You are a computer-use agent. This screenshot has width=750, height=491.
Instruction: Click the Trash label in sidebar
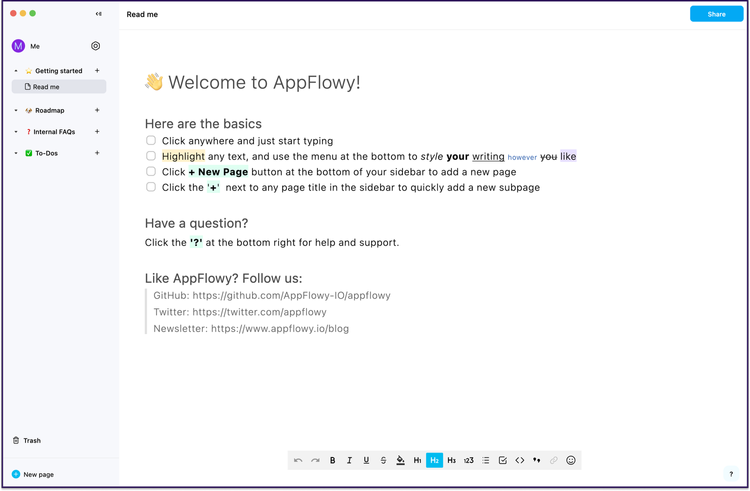pyautogui.click(x=32, y=440)
